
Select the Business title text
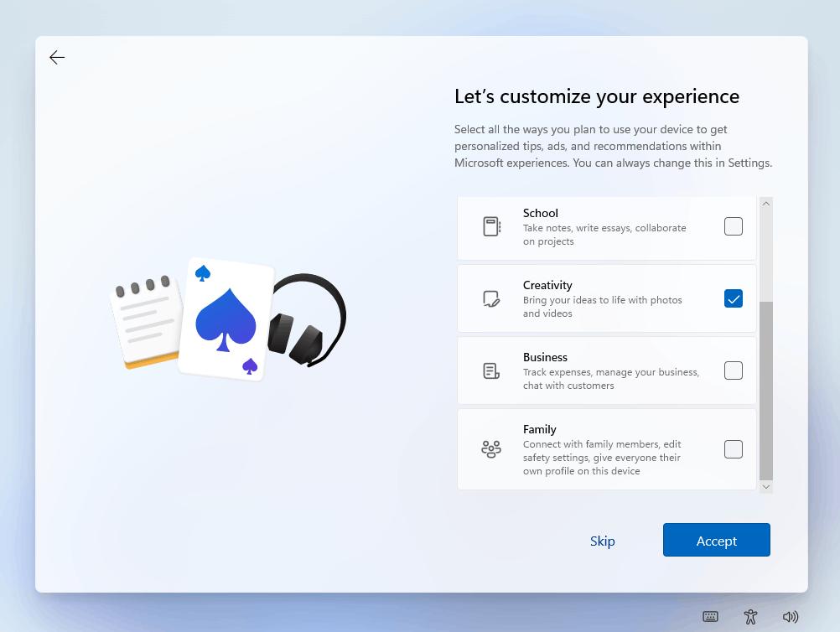coord(545,357)
